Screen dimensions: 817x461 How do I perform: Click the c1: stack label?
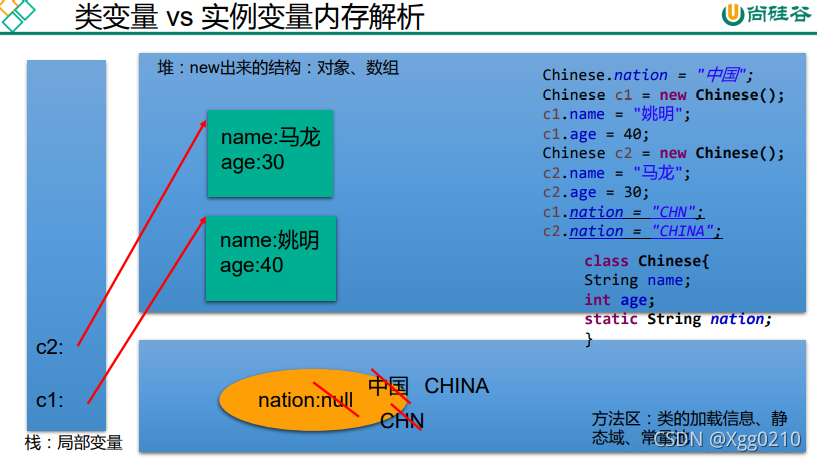[x=49, y=401]
